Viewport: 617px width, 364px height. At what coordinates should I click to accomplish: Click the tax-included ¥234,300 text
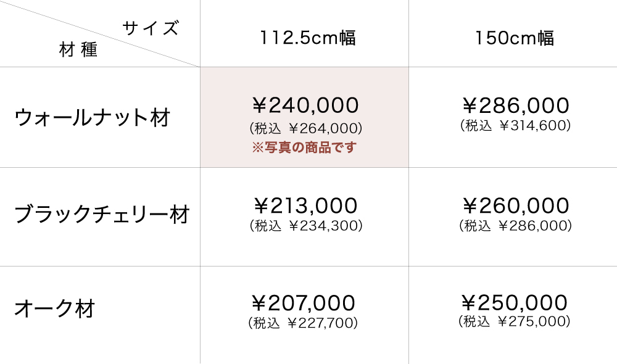(305, 226)
